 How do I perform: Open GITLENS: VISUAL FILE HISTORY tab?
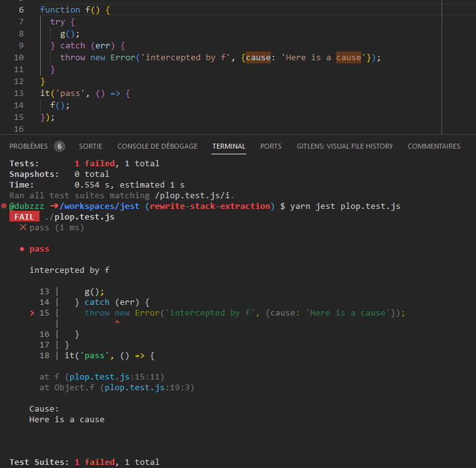click(344, 146)
